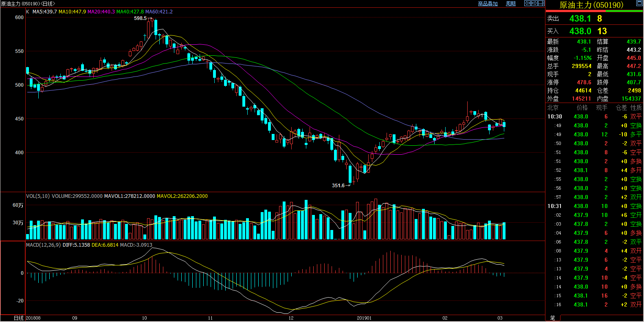Image resolution: width=644 pixels, height=322 pixels.
Task: Click the 幅度 value -1.15%
Action: 582,58
